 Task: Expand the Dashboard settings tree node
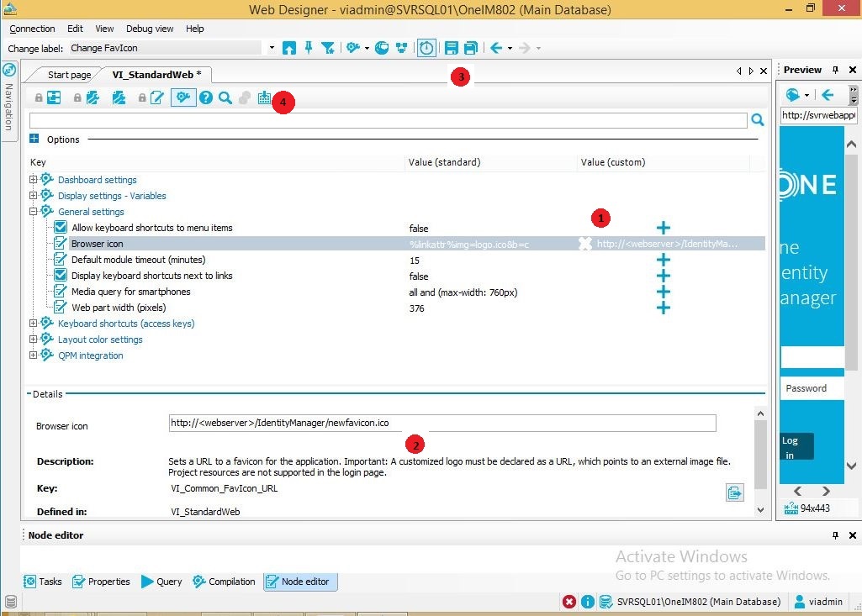coord(34,180)
